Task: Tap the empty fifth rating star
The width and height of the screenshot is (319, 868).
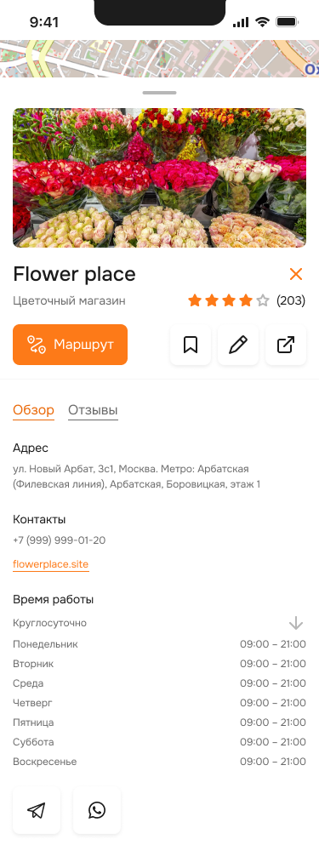Action: [263, 300]
